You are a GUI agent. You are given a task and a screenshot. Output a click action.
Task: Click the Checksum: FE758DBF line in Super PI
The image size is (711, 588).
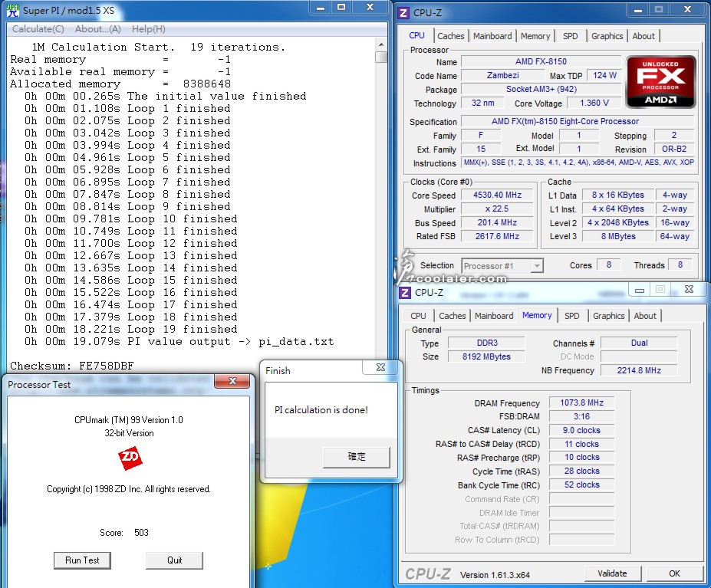[72, 366]
